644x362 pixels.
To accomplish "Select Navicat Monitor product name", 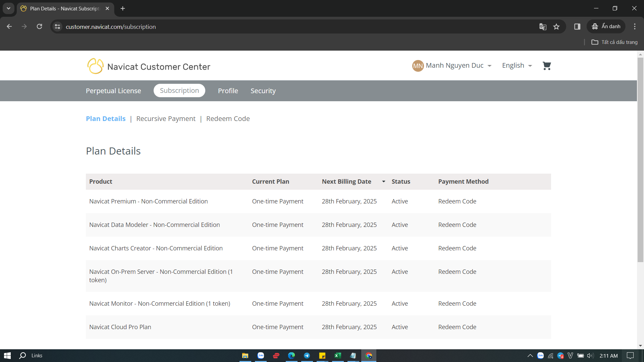I will 160,304.
